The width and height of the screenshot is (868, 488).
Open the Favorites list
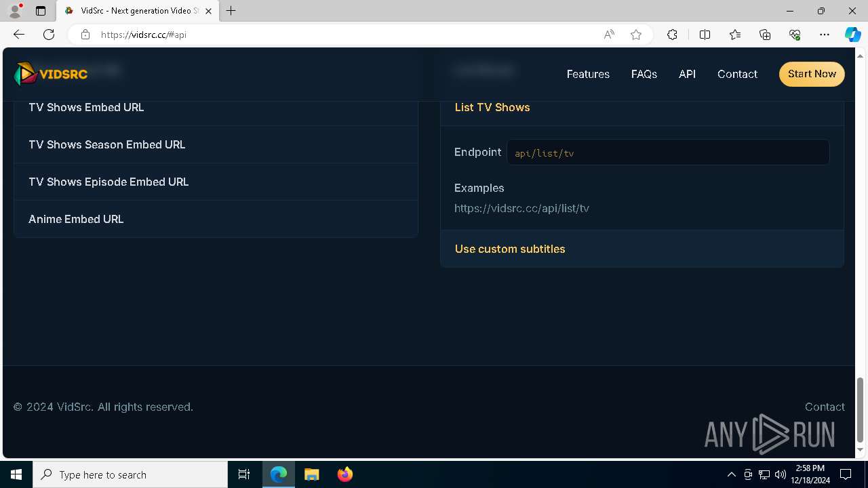(x=735, y=35)
